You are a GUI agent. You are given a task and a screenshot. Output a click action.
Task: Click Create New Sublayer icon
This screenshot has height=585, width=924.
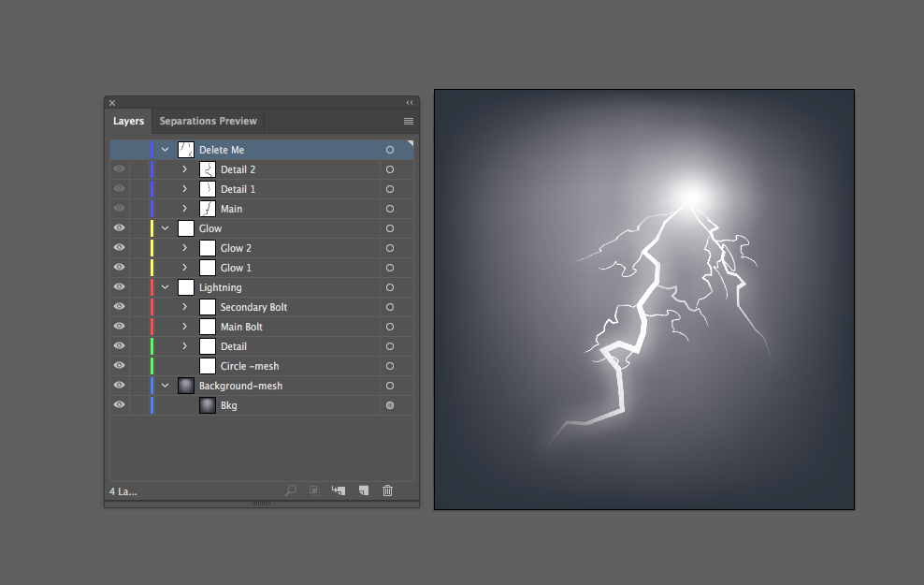click(x=339, y=490)
